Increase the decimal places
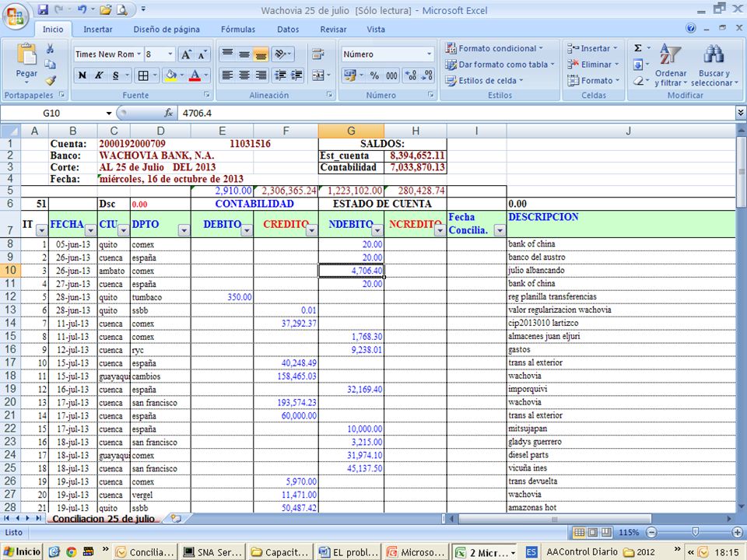 click(x=410, y=75)
